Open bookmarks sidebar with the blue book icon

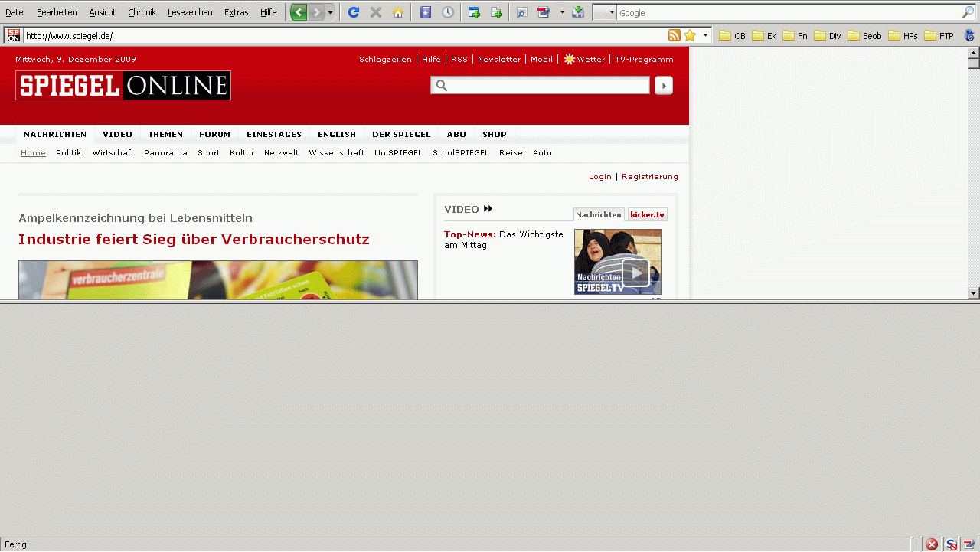click(426, 12)
